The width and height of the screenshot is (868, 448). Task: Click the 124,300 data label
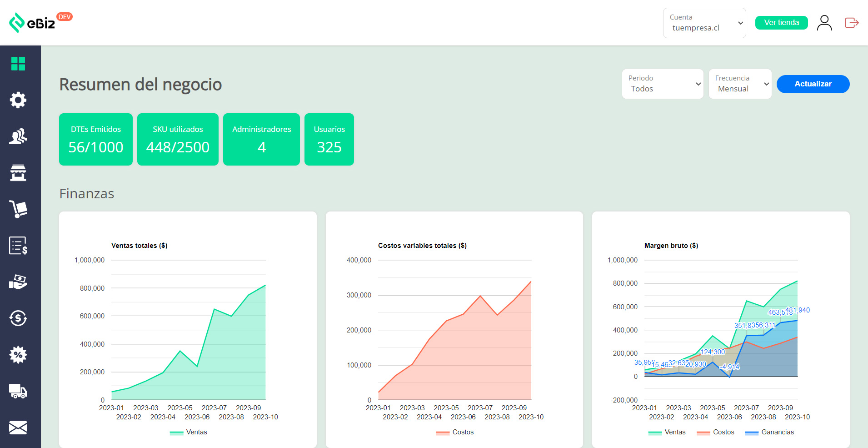tap(713, 352)
